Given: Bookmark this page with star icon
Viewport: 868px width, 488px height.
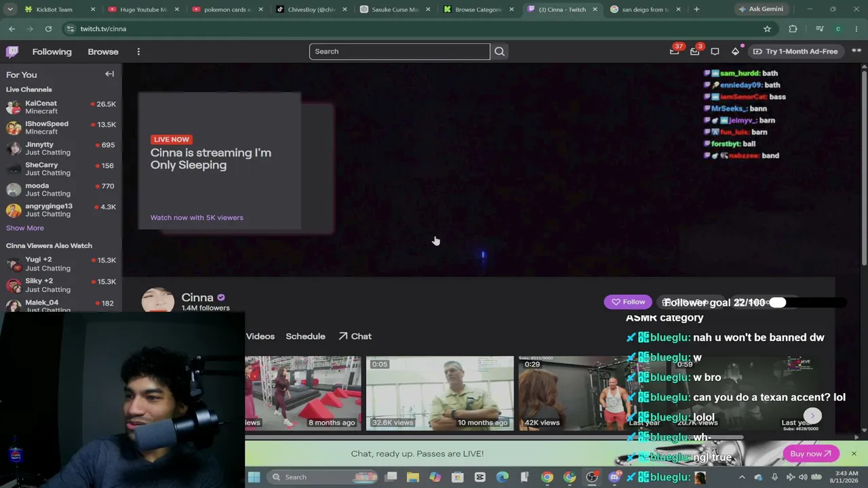Looking at the screenshot, I should pos(767,29).
